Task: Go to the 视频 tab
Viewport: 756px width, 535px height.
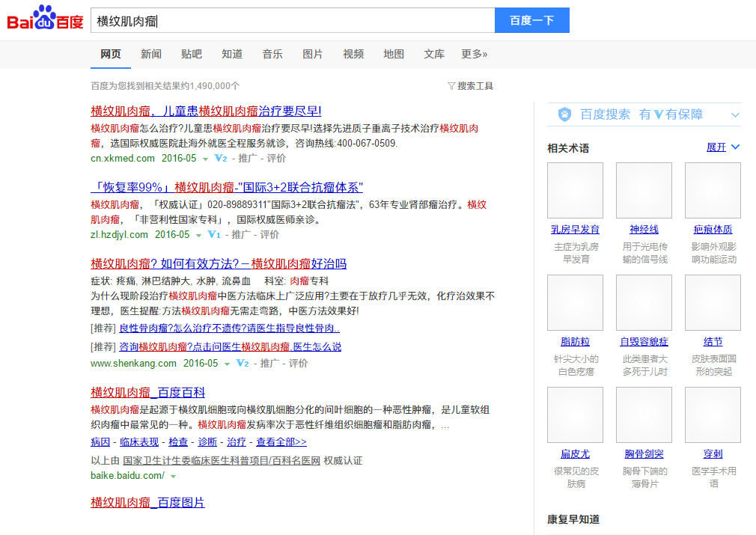Action: (x=353, y=54)
